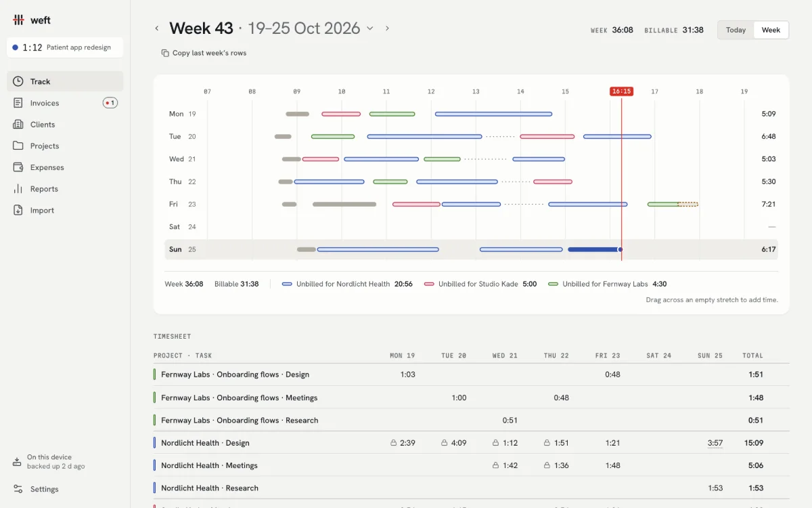This screenshot has width=812, height=508.
Task: Go to next week with right chevron
Action: (x=387, y=28)
